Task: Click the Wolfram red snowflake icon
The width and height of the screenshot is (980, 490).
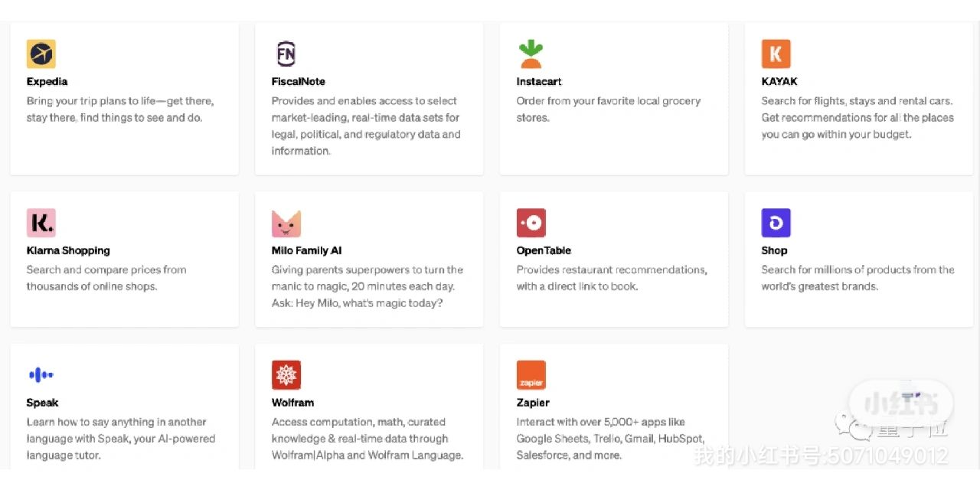Action: point(286,375)
